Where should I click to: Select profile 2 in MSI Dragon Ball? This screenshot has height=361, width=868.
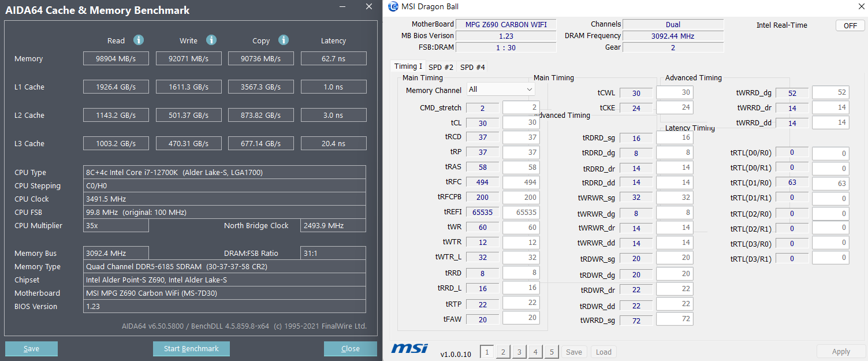pyautogui.click(x=503, y=352)
